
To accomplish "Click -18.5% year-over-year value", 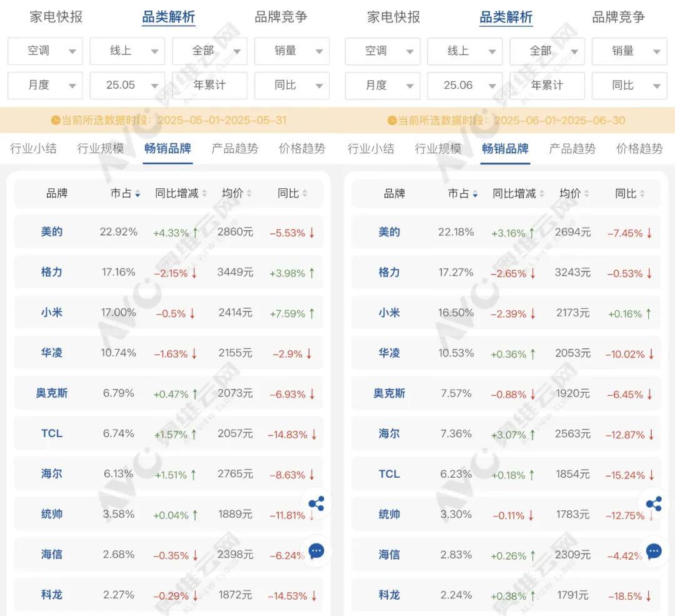I will pyautogui.click(x=629, y=596).
